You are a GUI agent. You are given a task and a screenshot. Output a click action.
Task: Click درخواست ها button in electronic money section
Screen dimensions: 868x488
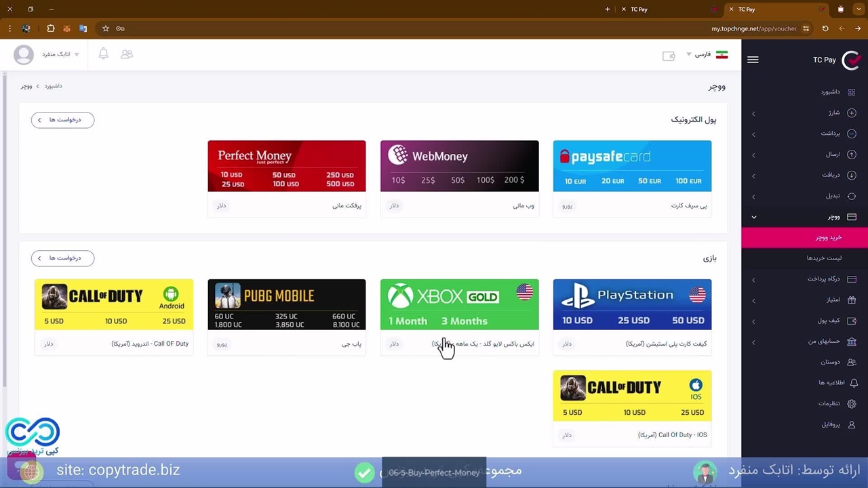point(62,120)
